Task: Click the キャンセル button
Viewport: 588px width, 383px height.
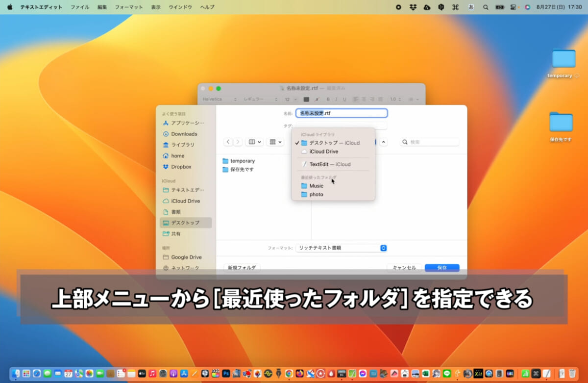Action: point(404,268)
